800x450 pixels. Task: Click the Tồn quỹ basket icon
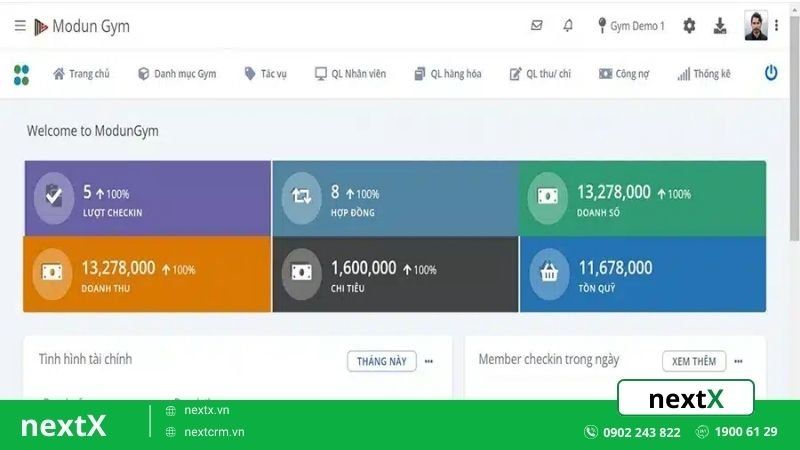[x=549, y=273]
